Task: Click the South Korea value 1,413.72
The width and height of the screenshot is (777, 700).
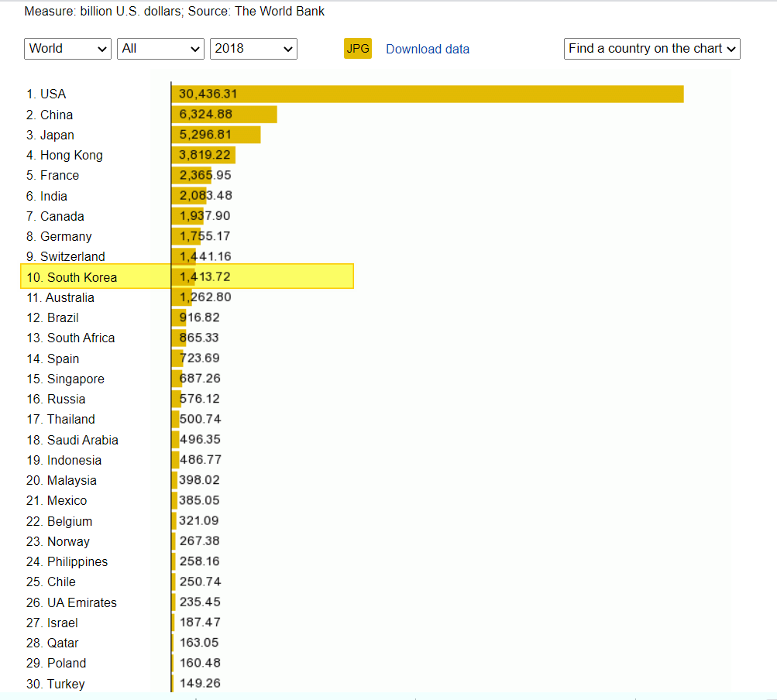Action: (205, 277)
